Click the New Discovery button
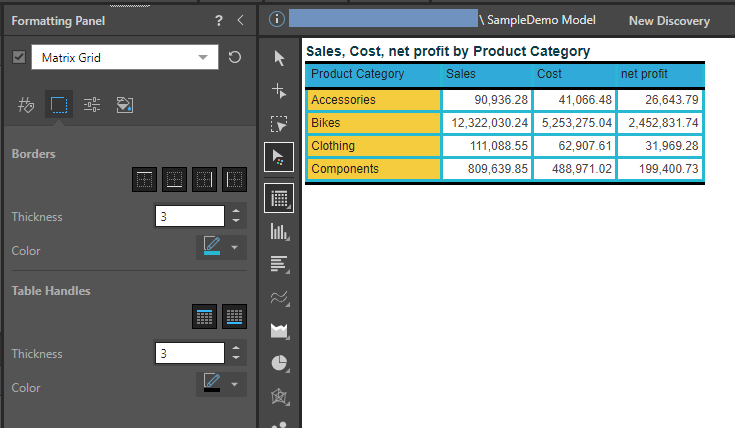The height and width of the screenshot is (428, 735). tap(669, 20)
